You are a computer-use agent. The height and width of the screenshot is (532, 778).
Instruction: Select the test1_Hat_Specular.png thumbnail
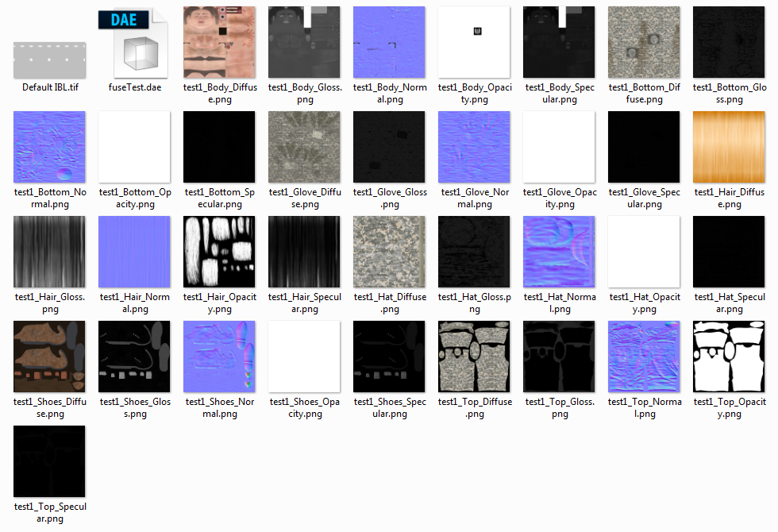[x=729, y=252]
